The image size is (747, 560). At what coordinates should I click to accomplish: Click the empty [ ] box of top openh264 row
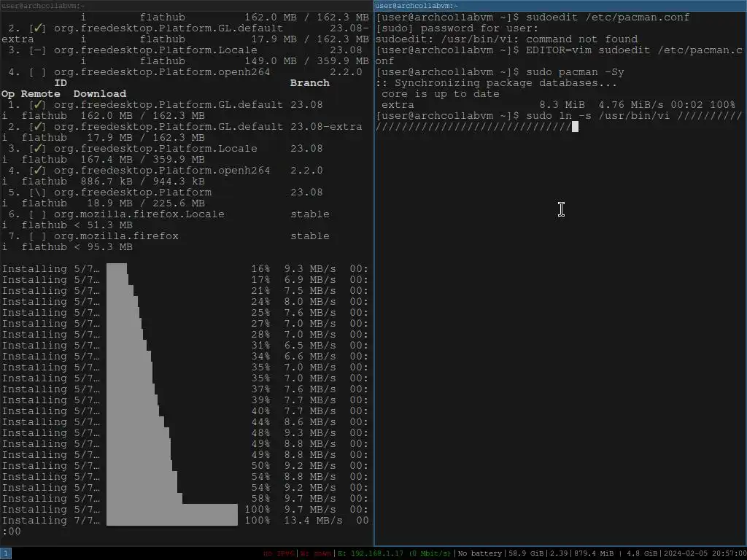pyautogui.click(x=37, y=72)
